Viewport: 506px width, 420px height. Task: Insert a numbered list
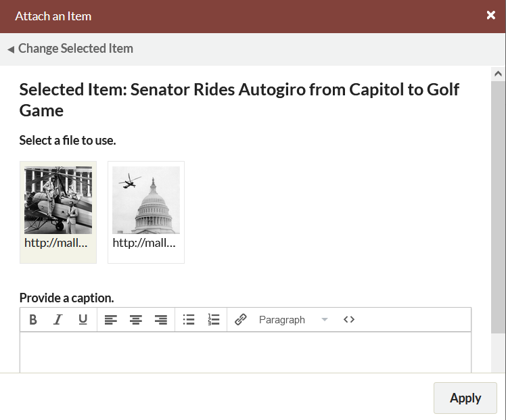point(214,320)
